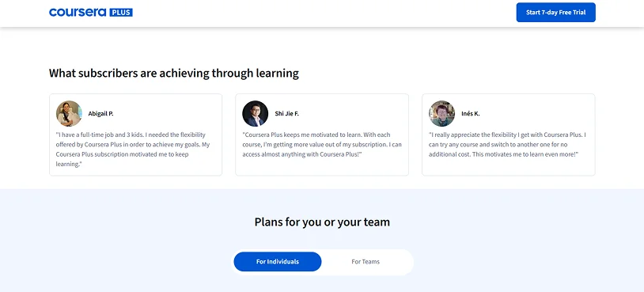
Task: Click the Shi Jie F. name label
Action: coord(286,114)
